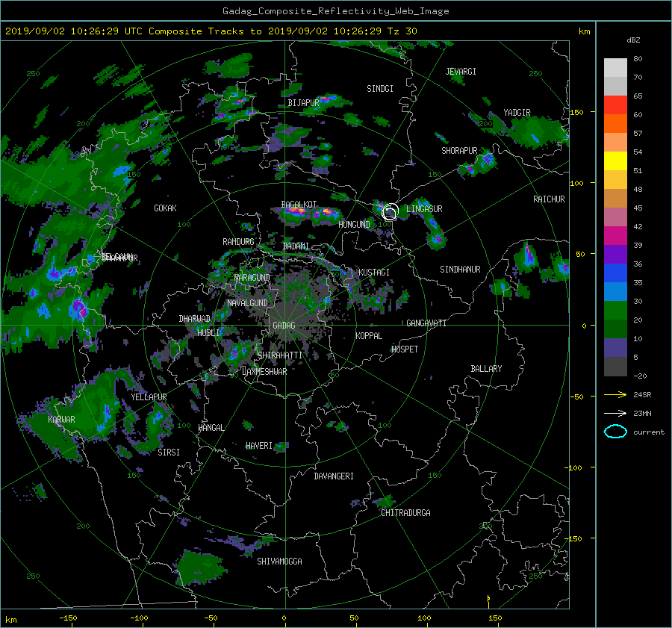
Task: Click the green echo patch near Shivamogga
Action: pyautogui.click(x=199, y=568)
